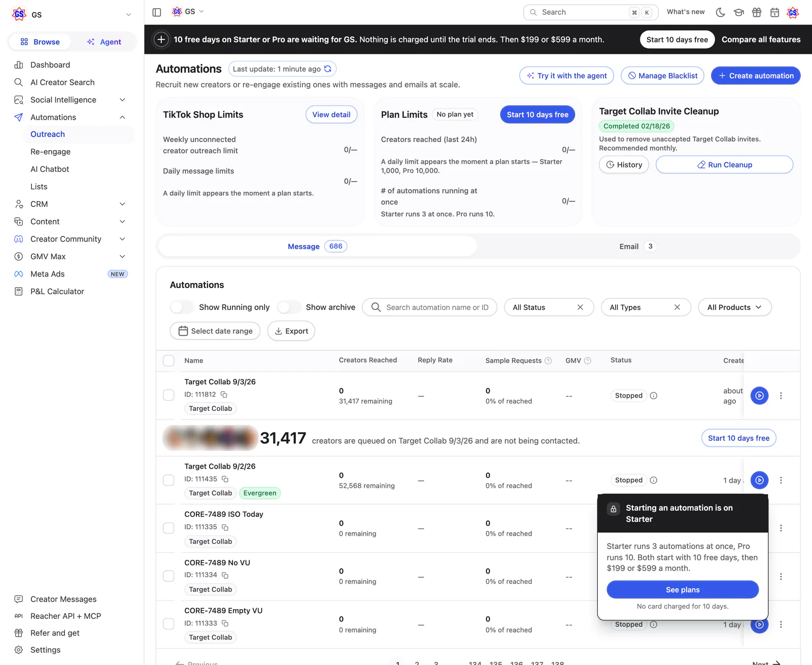Clear the All Status filter

click(x=580, y=307)
